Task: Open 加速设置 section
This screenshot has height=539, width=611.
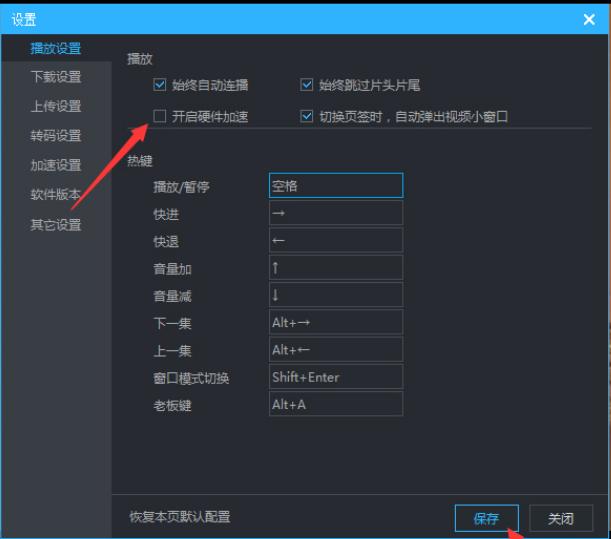Action: pyautogui.click(x=55, y=165)
